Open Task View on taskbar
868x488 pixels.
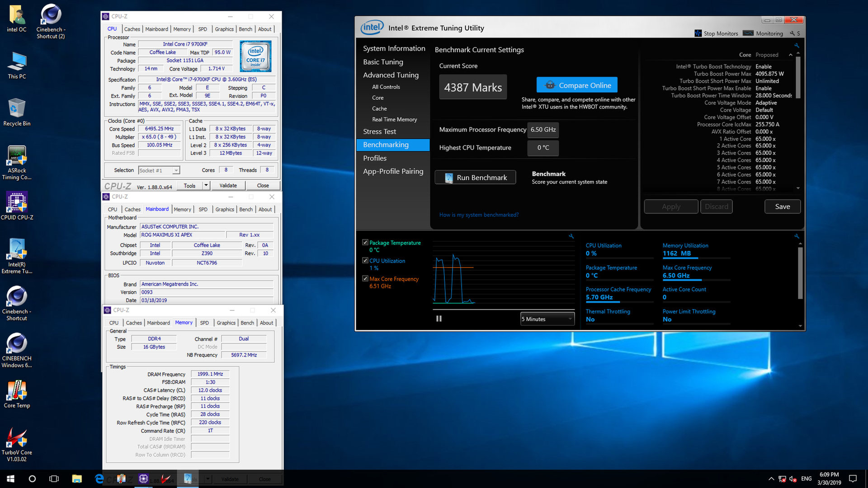coord(54,479)
